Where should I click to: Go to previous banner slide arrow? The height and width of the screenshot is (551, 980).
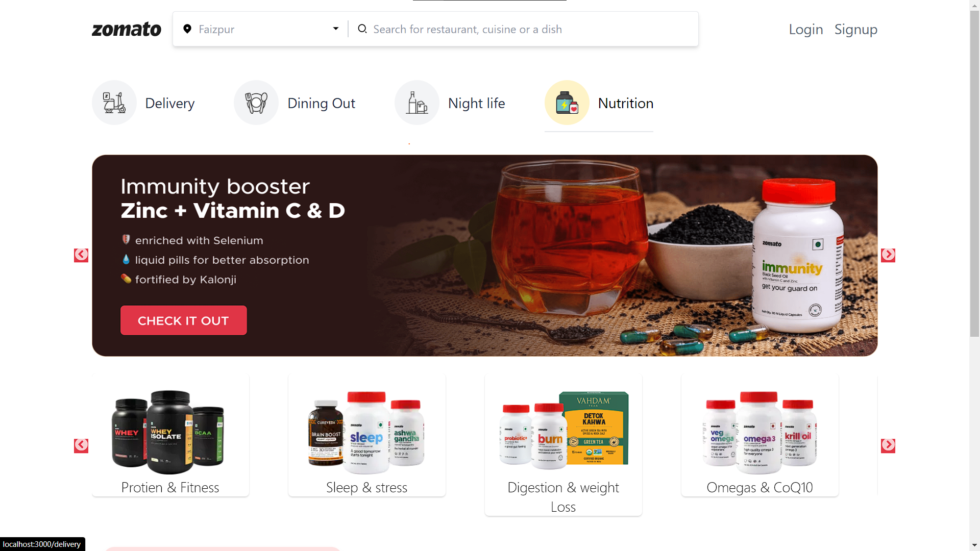[x=81, y=255]
